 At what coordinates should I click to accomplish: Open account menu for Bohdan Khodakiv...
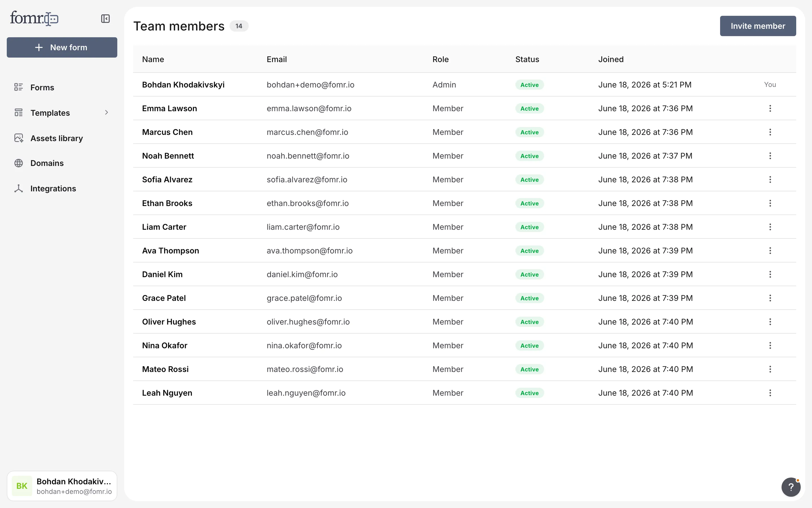pyautogui.click(x=62, y=486)
